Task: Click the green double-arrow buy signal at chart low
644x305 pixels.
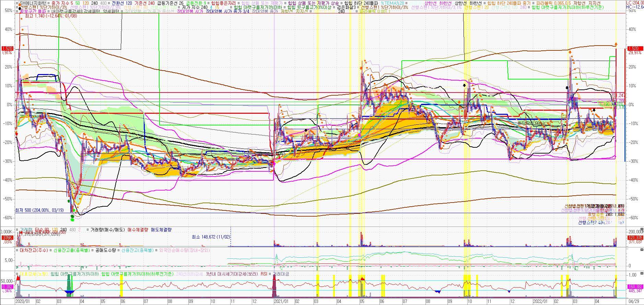Action: (72, 218)
